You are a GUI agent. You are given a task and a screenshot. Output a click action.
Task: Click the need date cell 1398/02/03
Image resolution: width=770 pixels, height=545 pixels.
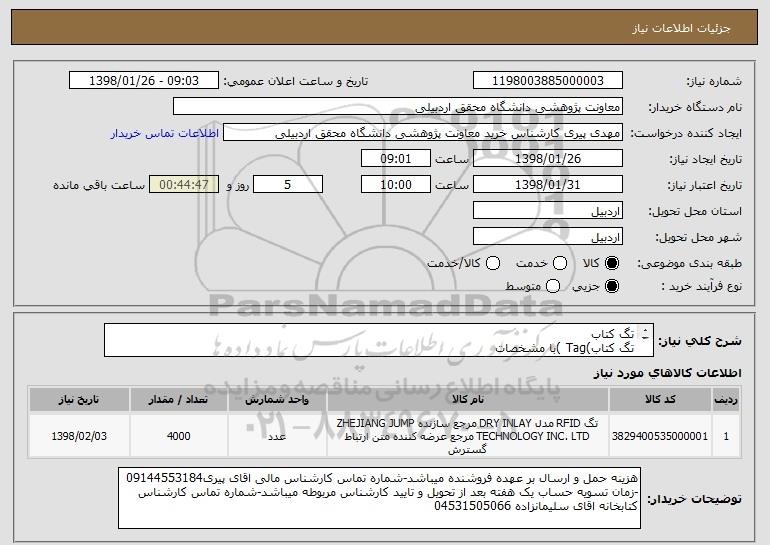click(79, 436)
